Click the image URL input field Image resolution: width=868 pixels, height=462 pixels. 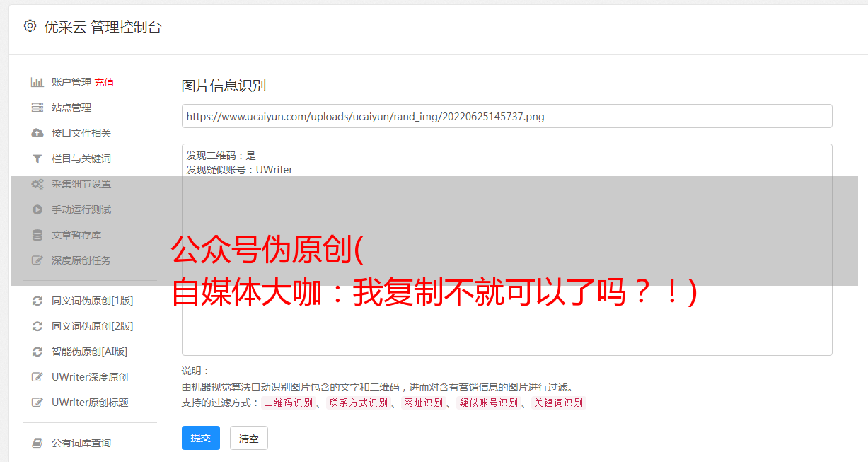(x=507, y=116)
